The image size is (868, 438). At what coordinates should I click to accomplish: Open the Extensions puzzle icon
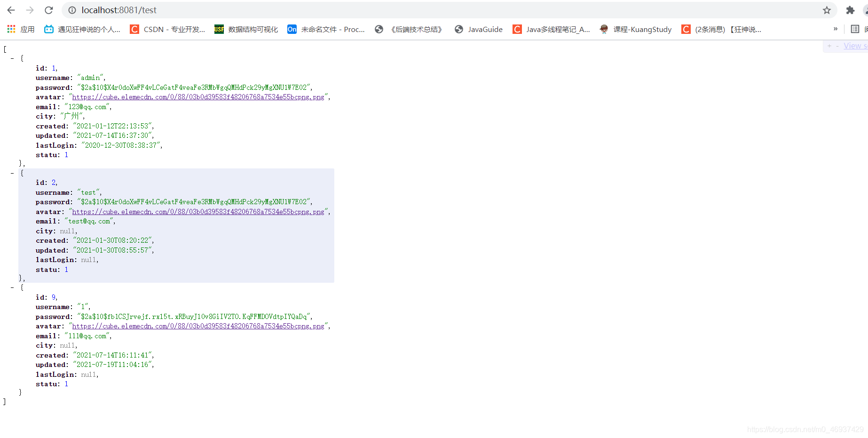coord(850,10)
